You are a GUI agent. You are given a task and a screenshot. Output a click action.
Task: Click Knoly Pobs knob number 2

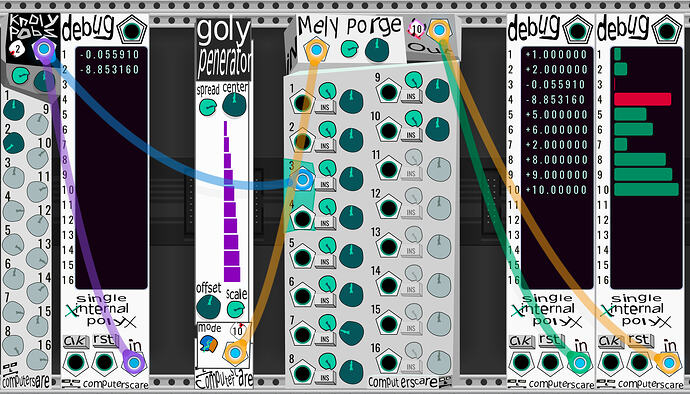tap(14, 143)
